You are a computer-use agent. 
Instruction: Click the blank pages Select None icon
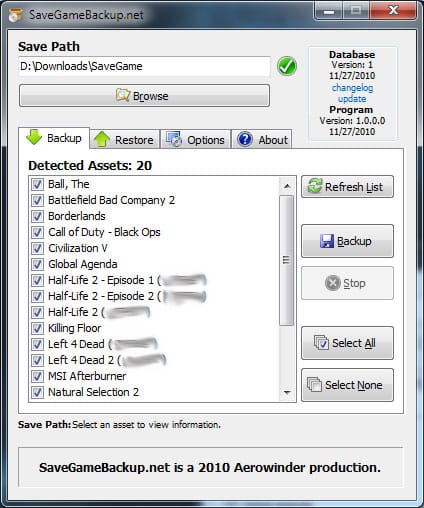pos(314,384)
